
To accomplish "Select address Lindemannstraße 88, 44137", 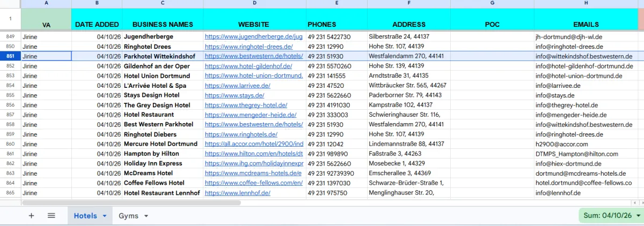I will tap(408, 144).
